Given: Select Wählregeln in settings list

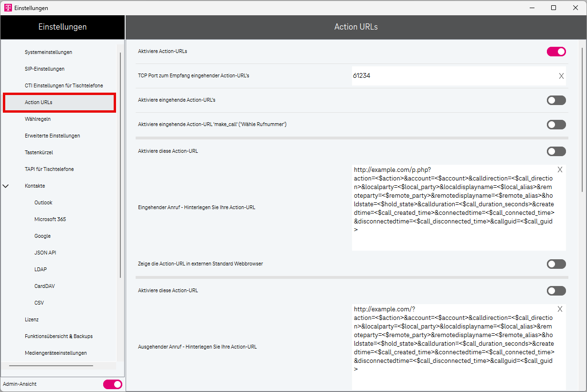Looking at the screenshot, I should point(38,119).
